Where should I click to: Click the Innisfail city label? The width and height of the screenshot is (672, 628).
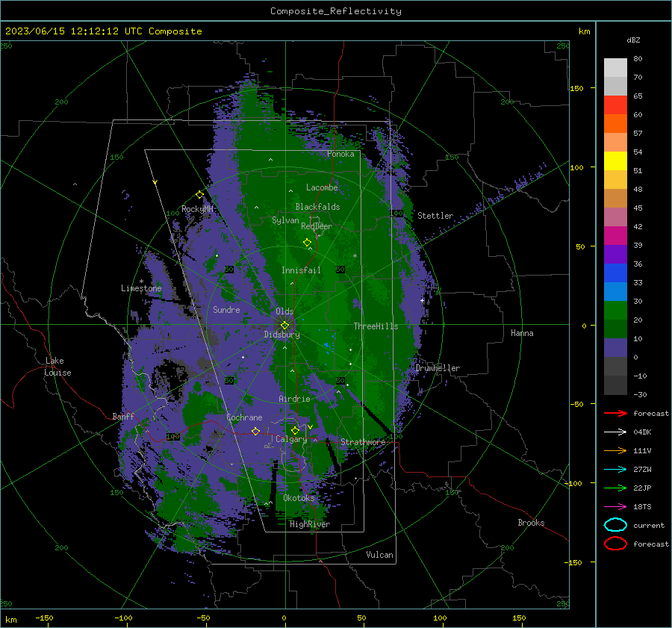[301, 270]
